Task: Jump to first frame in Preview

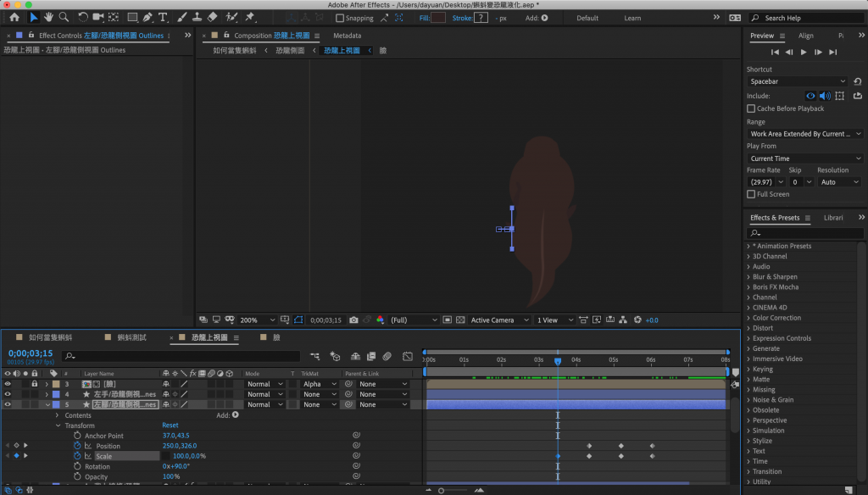Action: 775,52
